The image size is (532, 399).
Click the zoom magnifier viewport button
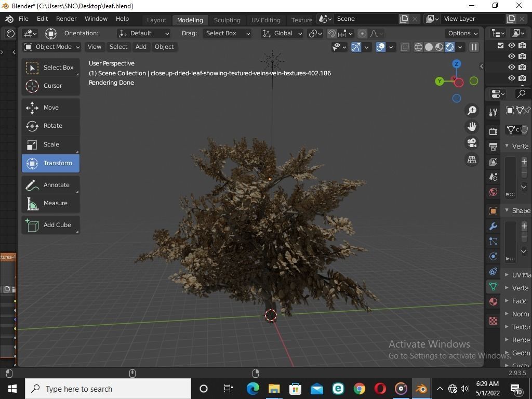[x=472, y=110]
